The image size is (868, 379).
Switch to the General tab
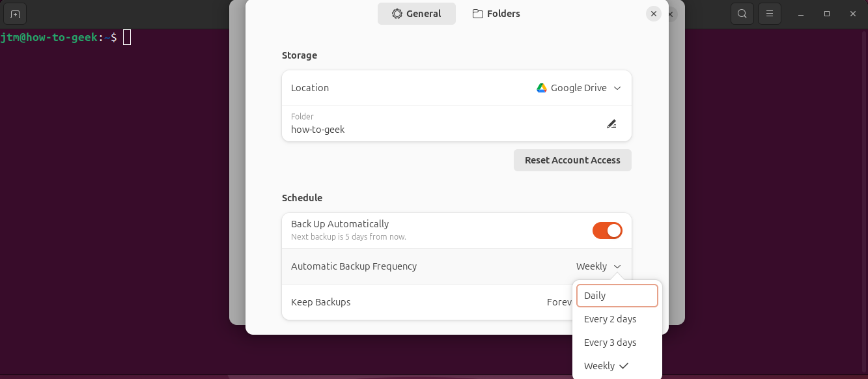point(417,14)
